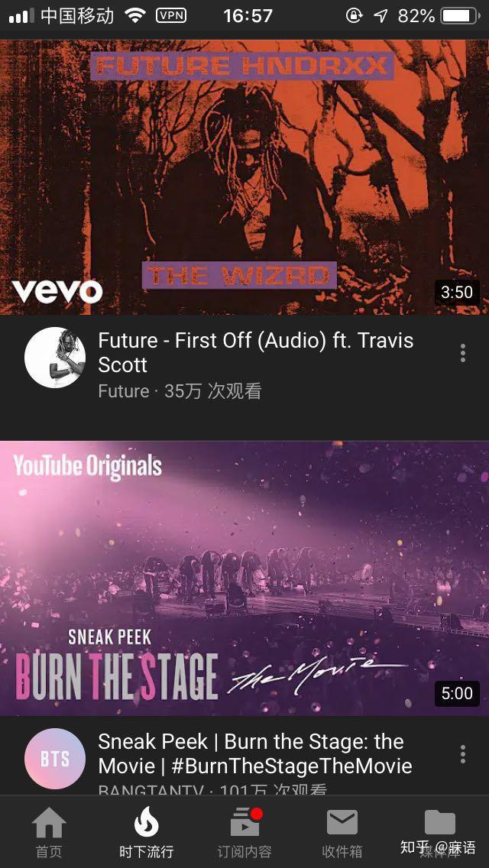
Task: Tap the battery icon in status bar
Action: click(460, 16)
